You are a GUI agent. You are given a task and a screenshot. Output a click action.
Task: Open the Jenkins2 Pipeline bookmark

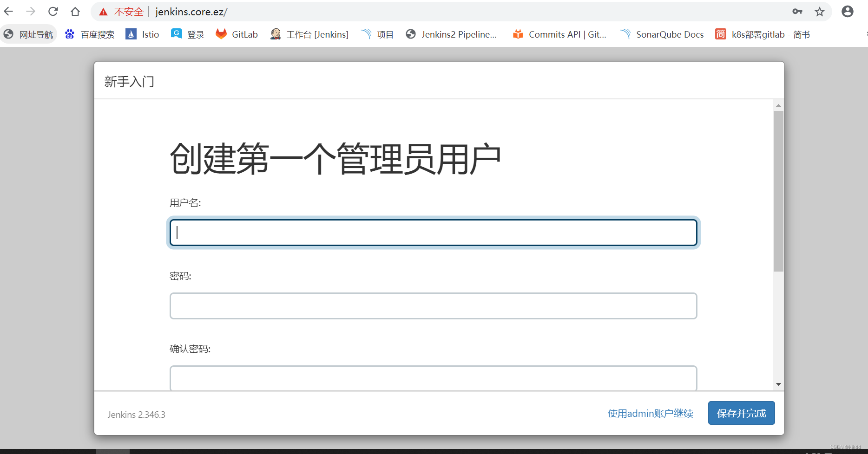(451, 34)
